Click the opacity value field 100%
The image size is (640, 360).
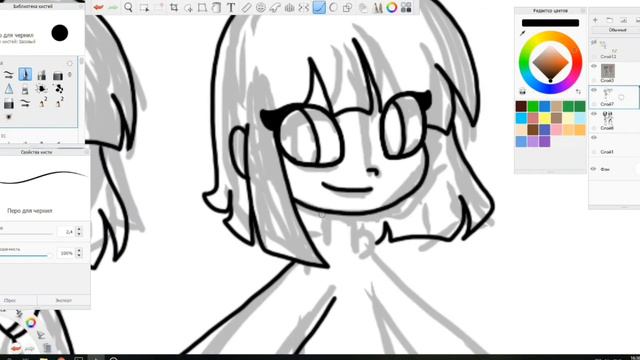66,253
